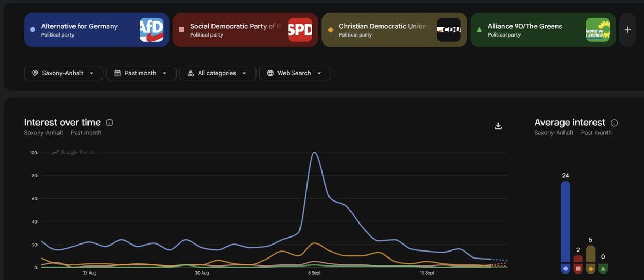This screenshot has width=644, height=280.
Task: Show info for Interest over time
Action: pyautogui.click(x=109, y=123)
